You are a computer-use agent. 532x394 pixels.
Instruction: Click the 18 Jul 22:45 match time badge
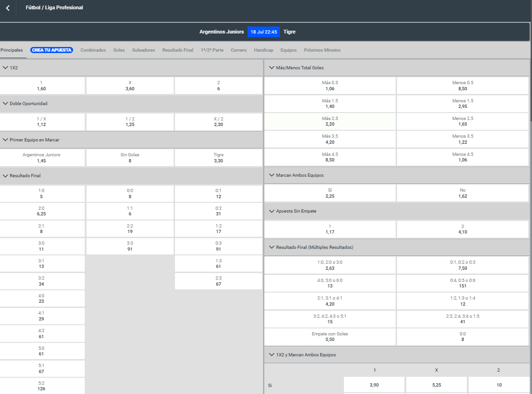pos(263,32)
